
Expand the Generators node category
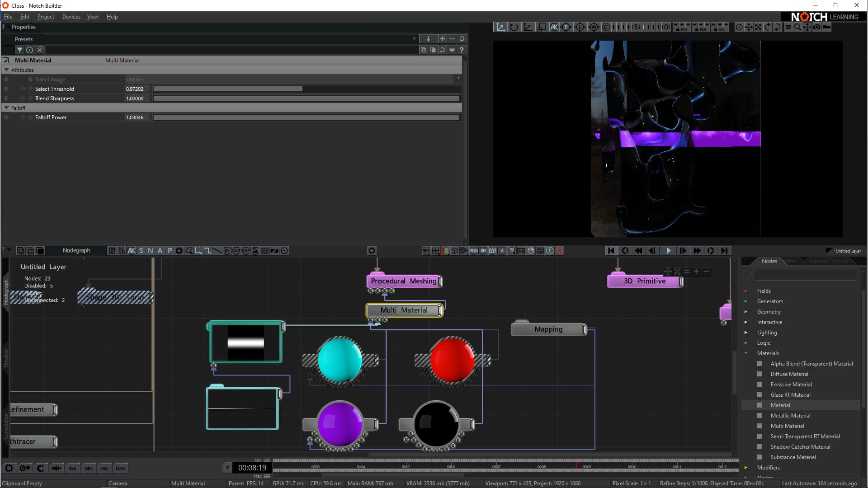pyautogui.click(x=746, y=301)
